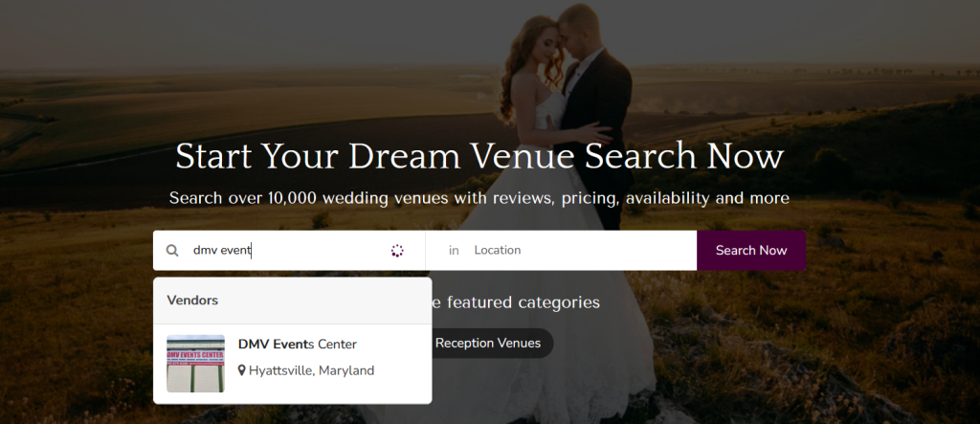Focus the search box containing 'dmv event'

[x=287, y=250]
